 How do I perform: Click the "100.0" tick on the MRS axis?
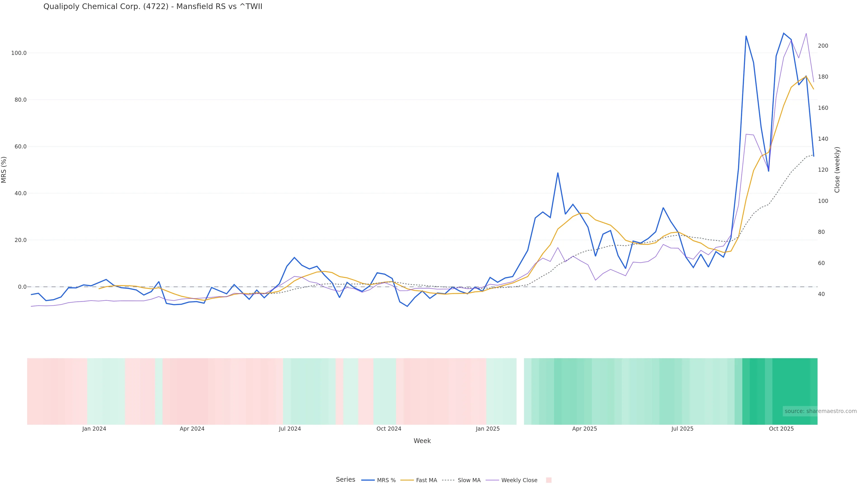point(19,53)
